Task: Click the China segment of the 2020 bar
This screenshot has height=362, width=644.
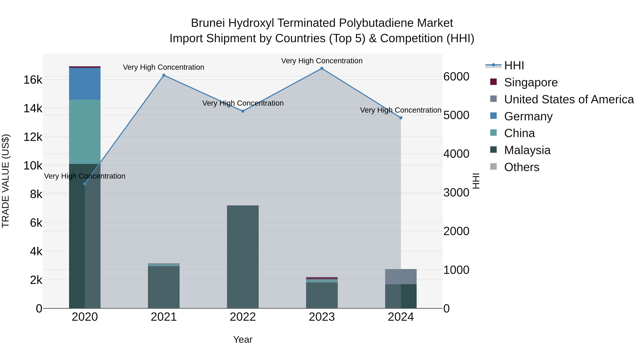Action: click(85, 132)
